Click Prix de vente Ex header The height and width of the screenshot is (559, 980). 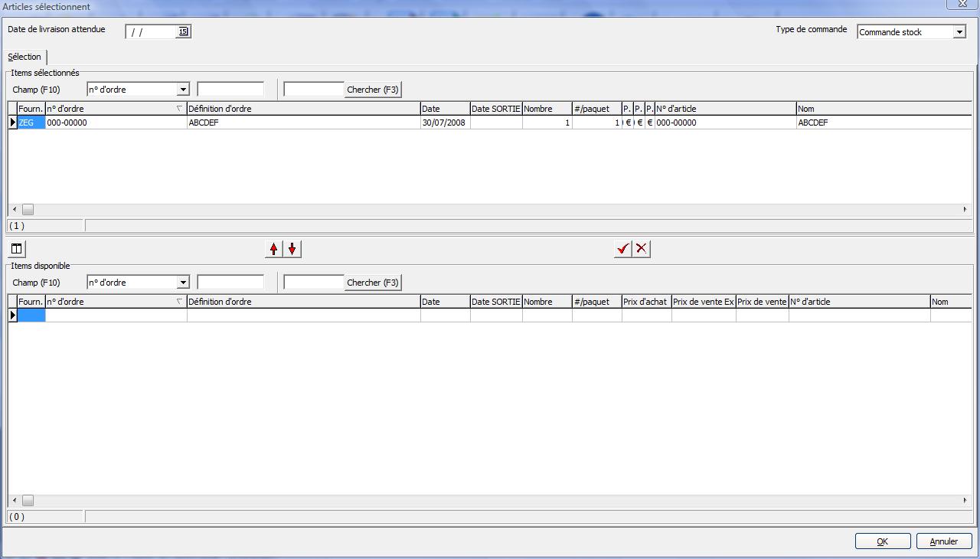(x=704, y=302)
